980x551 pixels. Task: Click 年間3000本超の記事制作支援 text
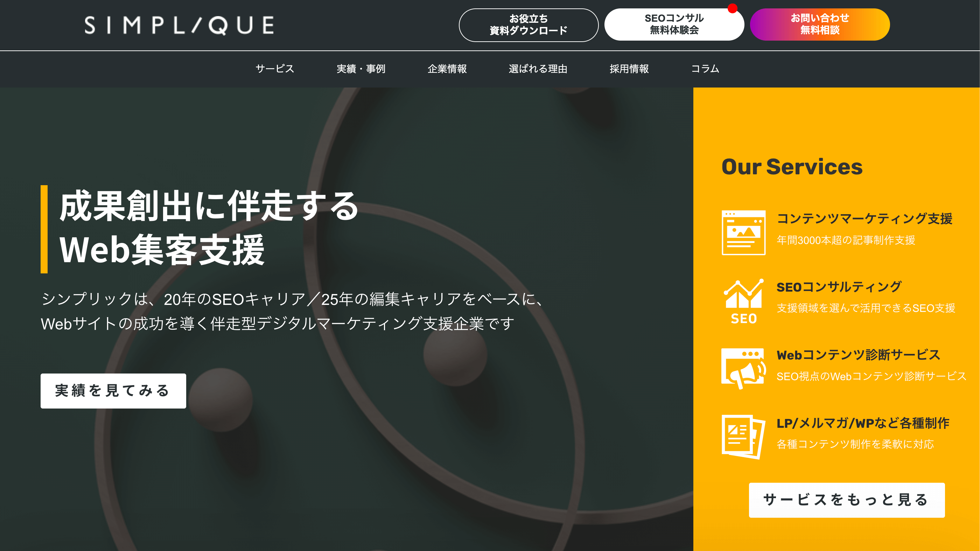click(846, 240)
